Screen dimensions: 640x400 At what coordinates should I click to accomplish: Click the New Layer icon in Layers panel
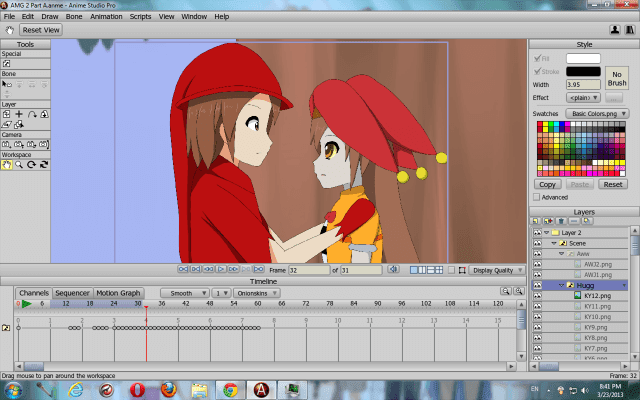click(536, 221)
